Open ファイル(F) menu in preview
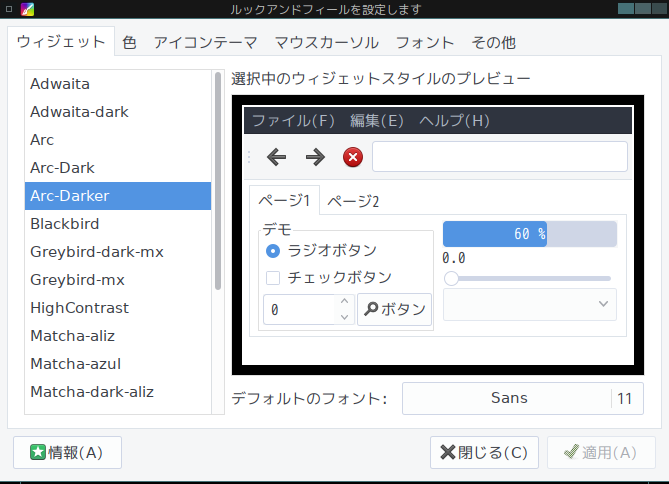 pos(293,121)
